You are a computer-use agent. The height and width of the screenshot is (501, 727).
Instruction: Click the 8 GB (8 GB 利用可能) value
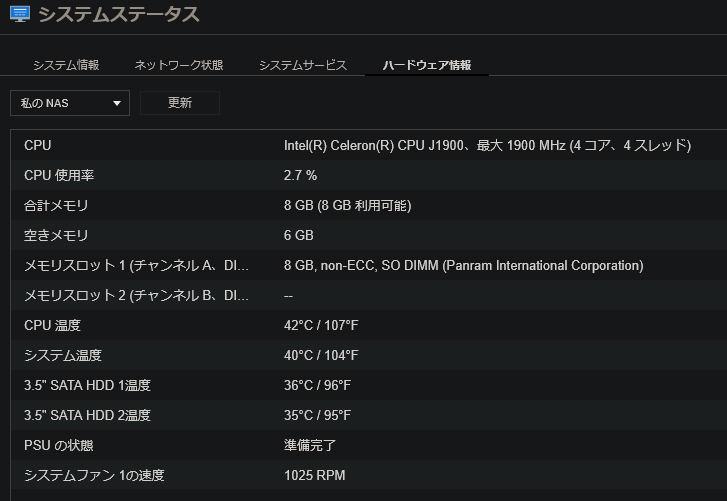pos(348,205)
